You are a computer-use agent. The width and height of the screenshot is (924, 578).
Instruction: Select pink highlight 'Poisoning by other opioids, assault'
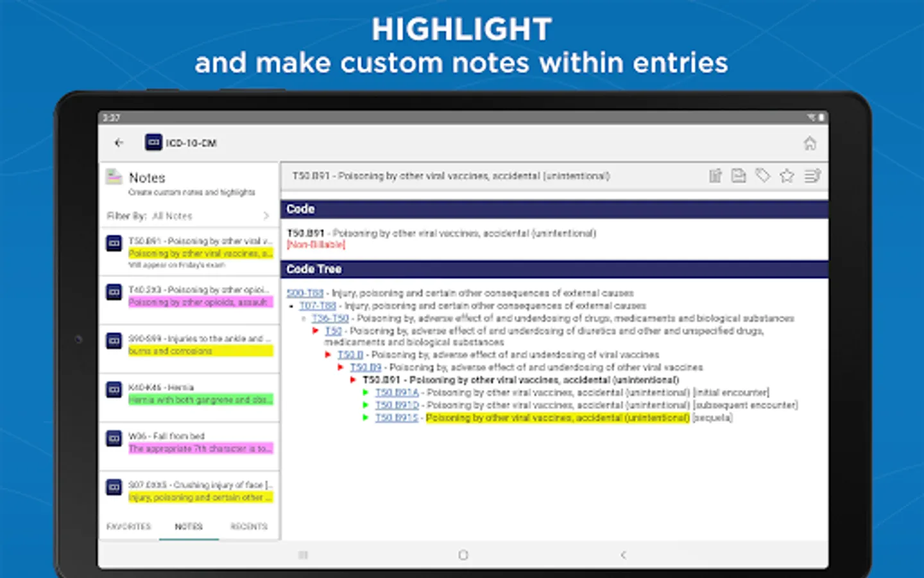[201, 302]
